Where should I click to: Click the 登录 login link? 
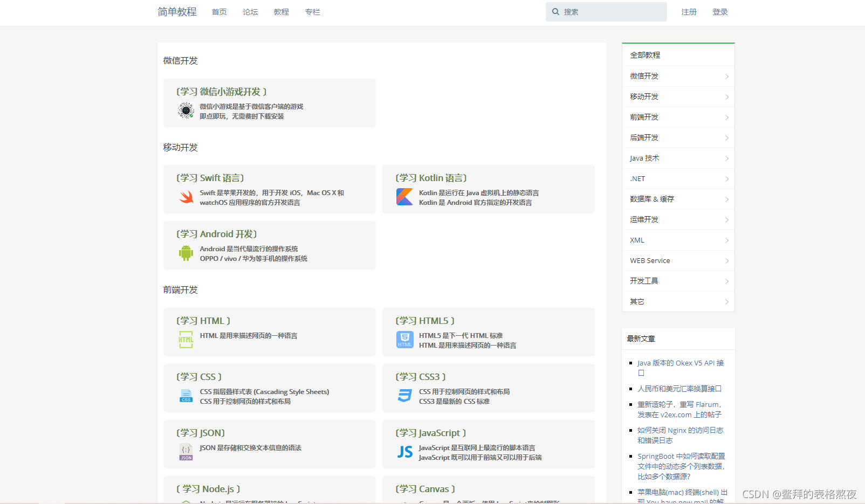(x=720, y=12)
